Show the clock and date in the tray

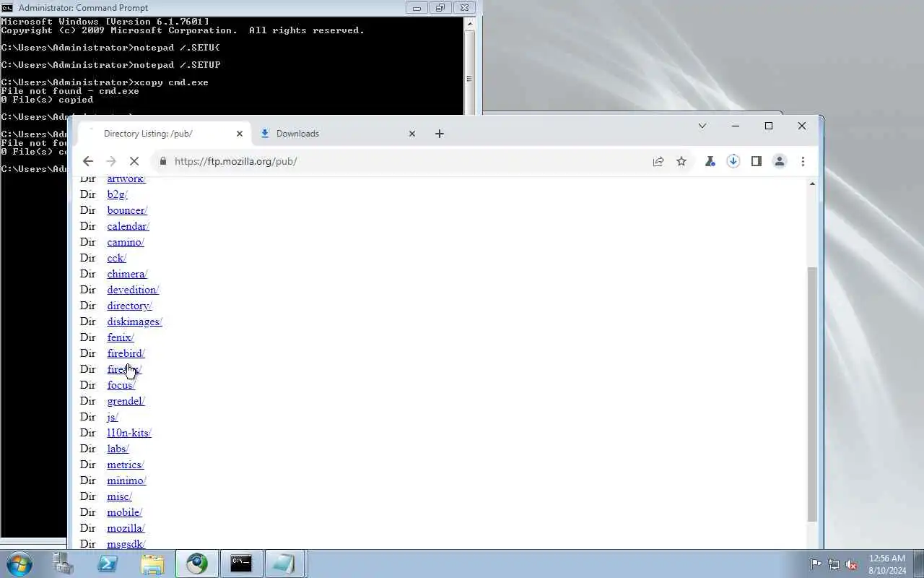[x=888, y=564]
